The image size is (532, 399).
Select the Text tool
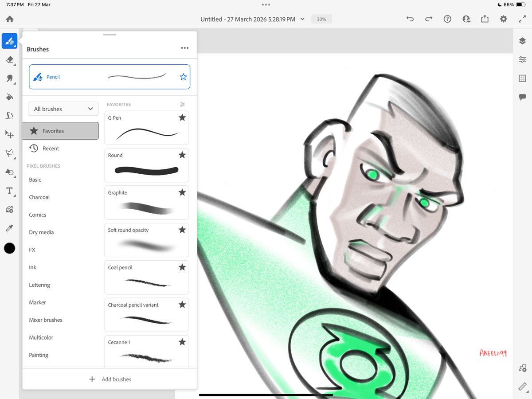coord(10,191)
